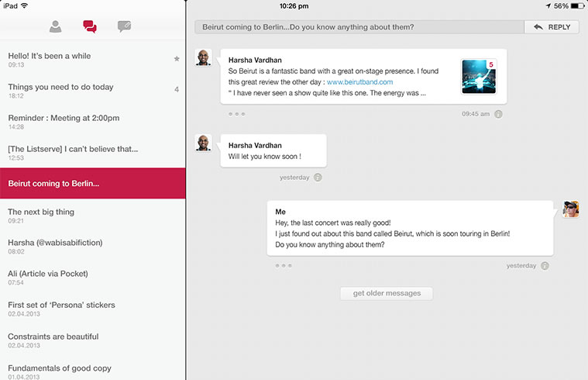Open 'Constraints are beautiful' conversation
The width and height of the screenshot is (588, 380).
pos(93,340)
